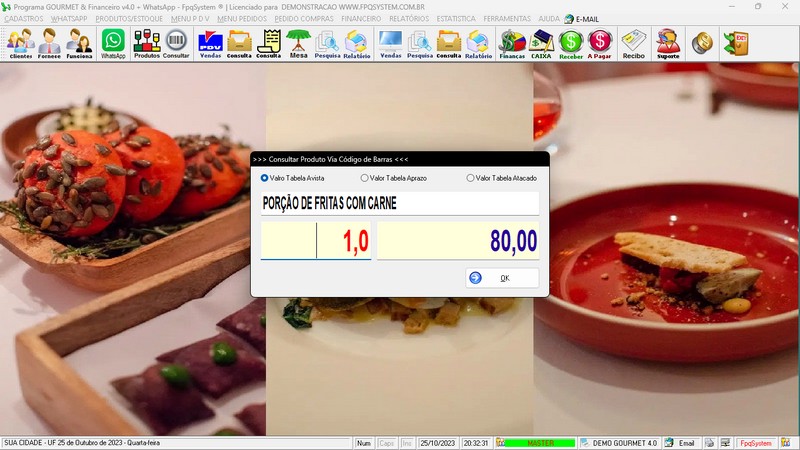Open the A Pagar red dollar icon
800x450 pixels.
pyautogui.click(x=599, y=43)
